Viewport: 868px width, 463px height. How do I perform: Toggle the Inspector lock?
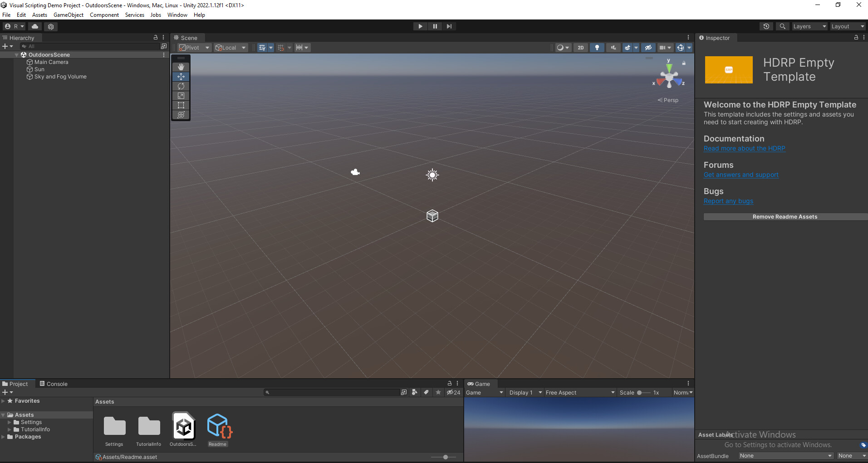(x=856, y=38)
